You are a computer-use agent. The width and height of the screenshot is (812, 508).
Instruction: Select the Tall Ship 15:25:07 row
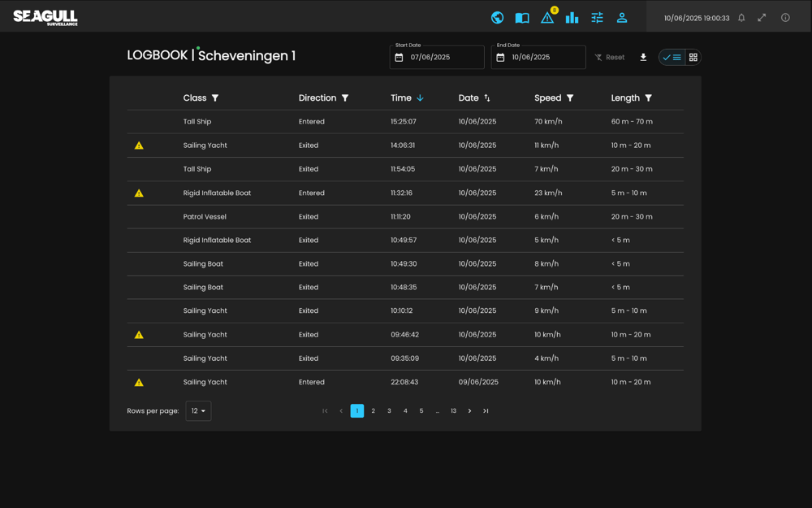[405, 122]
